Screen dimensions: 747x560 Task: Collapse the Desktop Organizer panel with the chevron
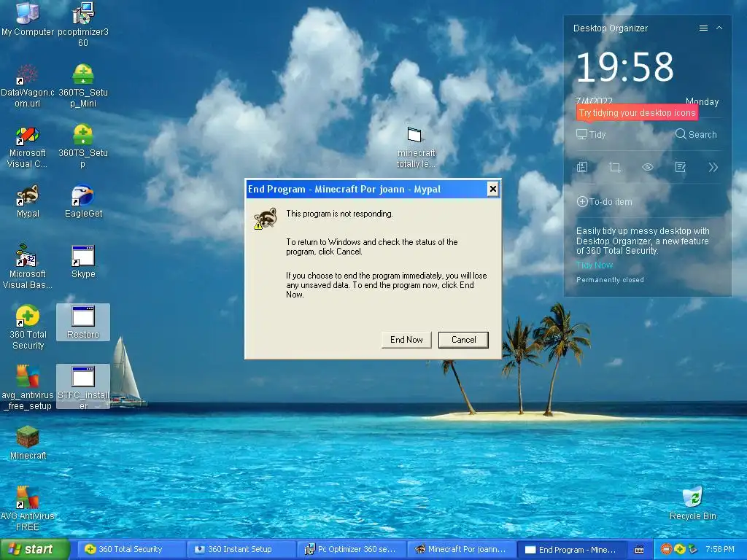(x=719, y=28)
